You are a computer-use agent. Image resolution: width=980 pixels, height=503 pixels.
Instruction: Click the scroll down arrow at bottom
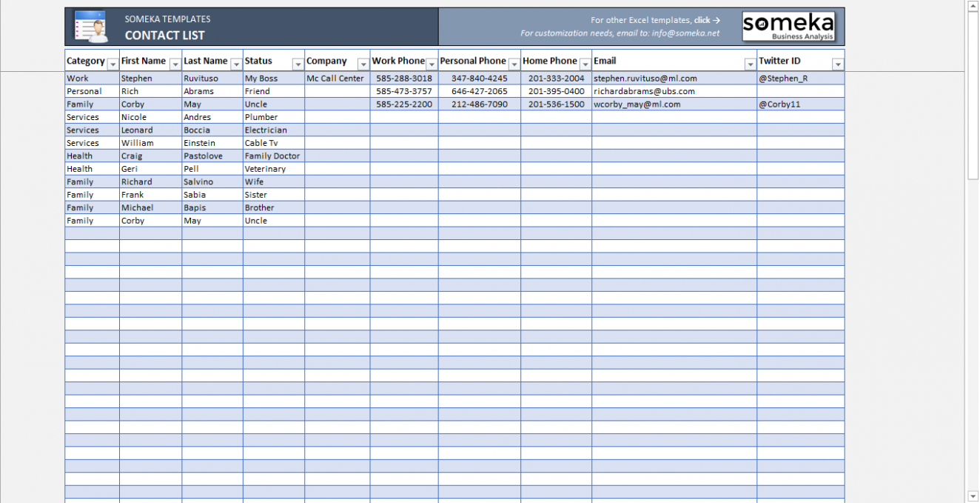point(973,496)
